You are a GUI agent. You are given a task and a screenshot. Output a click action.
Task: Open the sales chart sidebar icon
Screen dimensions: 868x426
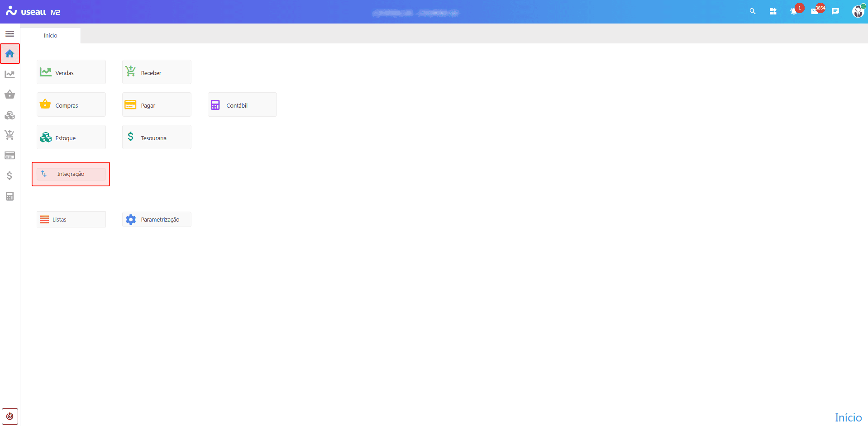(x=10, y=74)
